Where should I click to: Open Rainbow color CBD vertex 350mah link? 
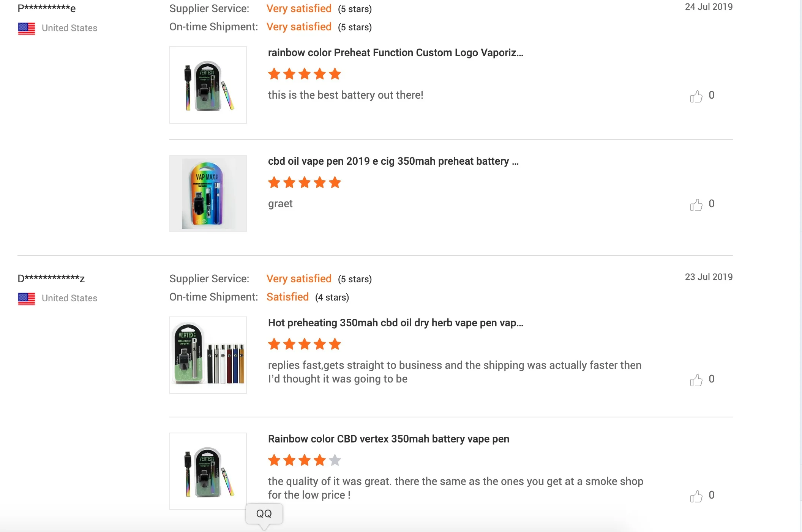pyautogui.click(x=388, y=439)
